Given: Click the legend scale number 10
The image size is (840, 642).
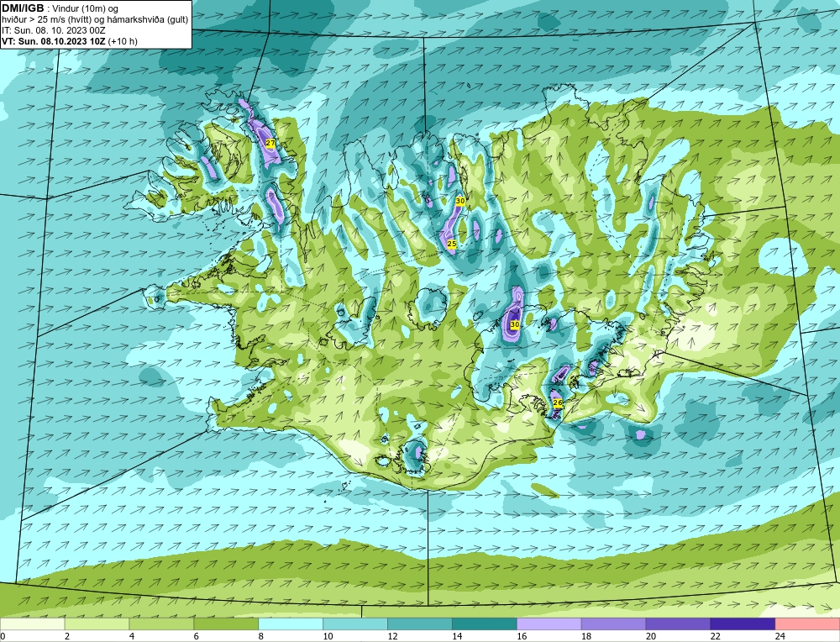Looking at the screenshot, I should (328, 636).
